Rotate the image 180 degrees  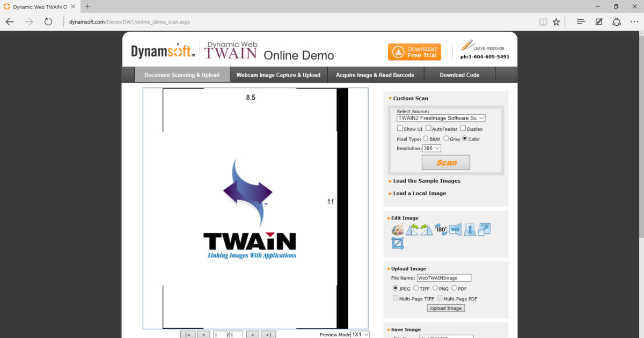[x=441, y=230]
